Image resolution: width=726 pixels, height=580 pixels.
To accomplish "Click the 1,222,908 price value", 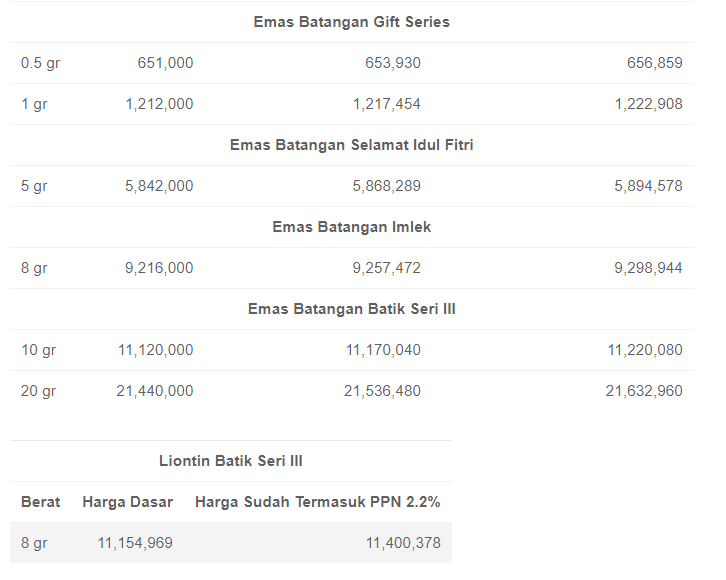I will point(649,104).
